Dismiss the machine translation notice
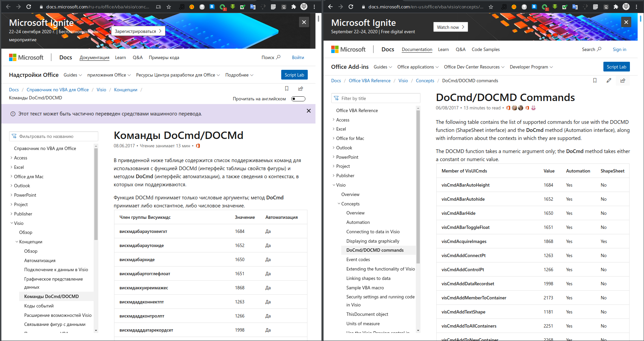Screen dimensions: 644x341 pyautogui.click(x=309, y=111)
